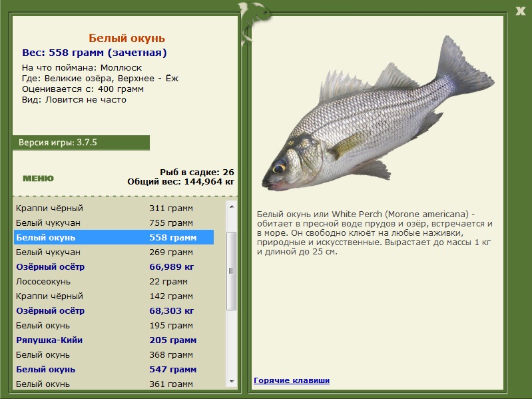This screenshot has height=399, width=532.
Task: Click Общий вес: 144,964 кг text
Action: 181,182
